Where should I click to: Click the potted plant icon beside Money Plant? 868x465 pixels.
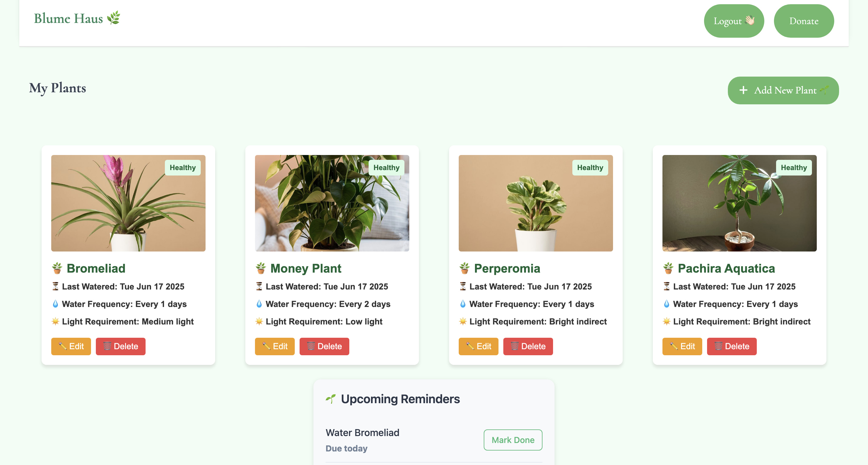pyautogui.click(x=261, y=268)
